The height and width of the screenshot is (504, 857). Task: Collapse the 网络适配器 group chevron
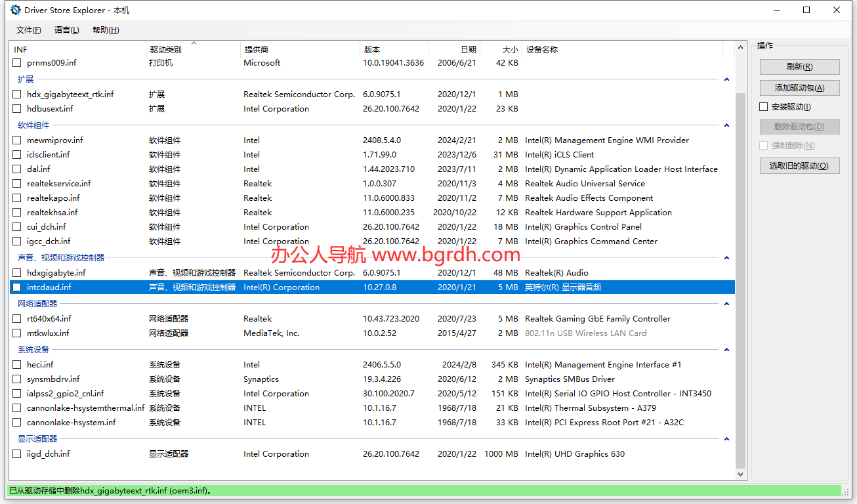tap(726, 304)
